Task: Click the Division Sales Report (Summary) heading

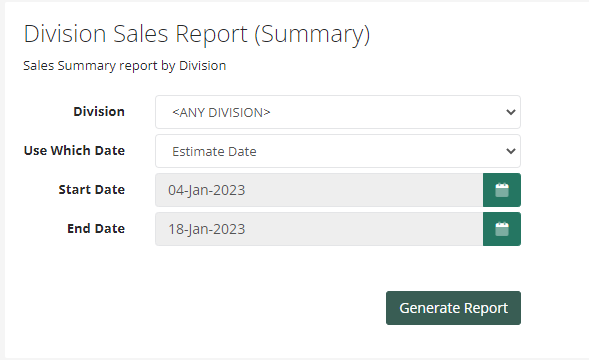Action: 197,34
